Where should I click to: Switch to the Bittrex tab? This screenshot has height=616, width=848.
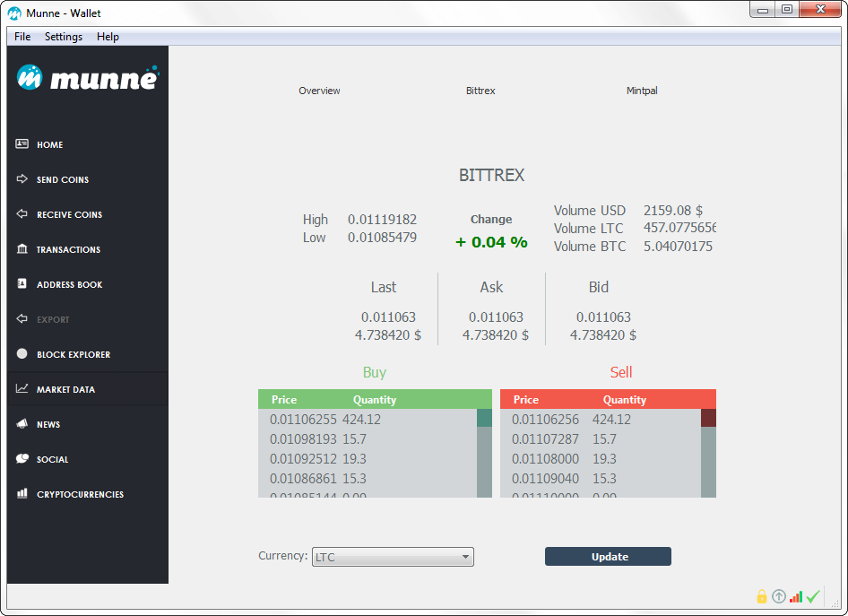pos(480,91)
